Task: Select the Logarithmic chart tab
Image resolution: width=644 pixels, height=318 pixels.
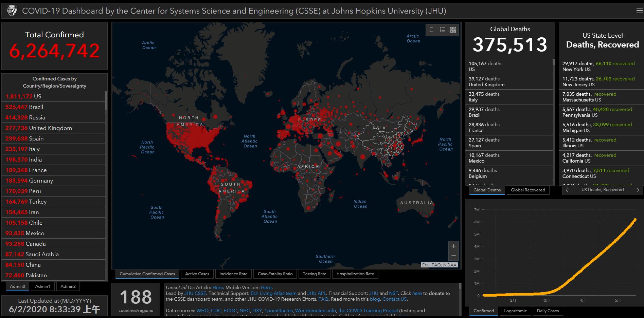Action: coord(515,311)
